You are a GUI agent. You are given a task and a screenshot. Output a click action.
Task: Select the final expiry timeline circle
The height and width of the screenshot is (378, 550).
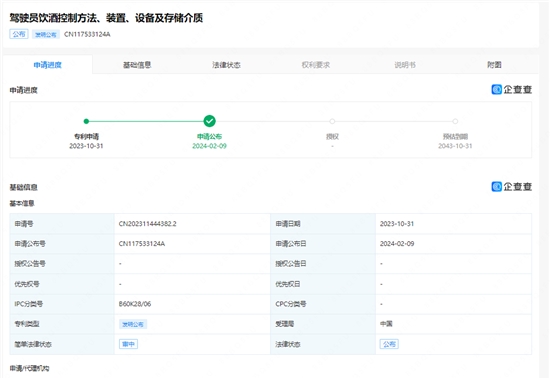tap(455, 121)
